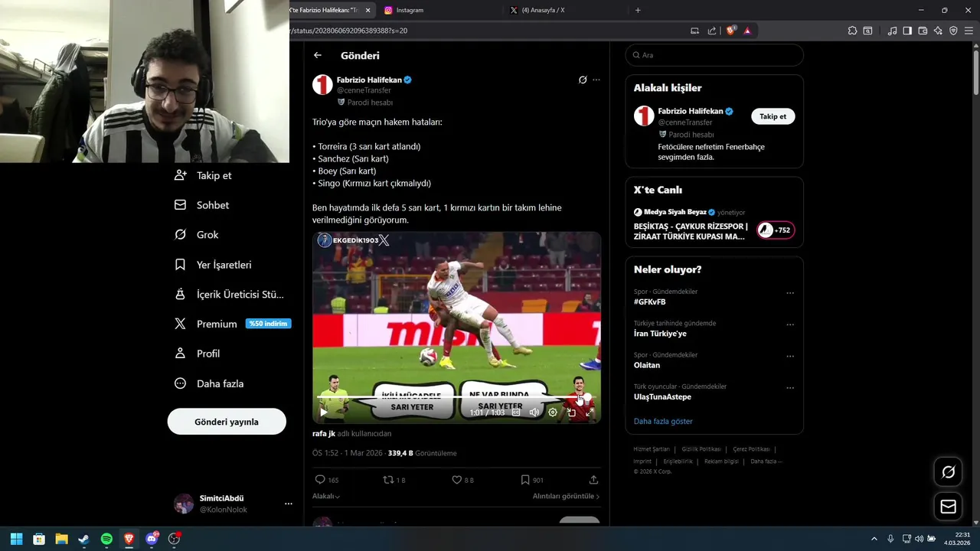
Task: Mute the video volume
Action: [x=534, y=412]
